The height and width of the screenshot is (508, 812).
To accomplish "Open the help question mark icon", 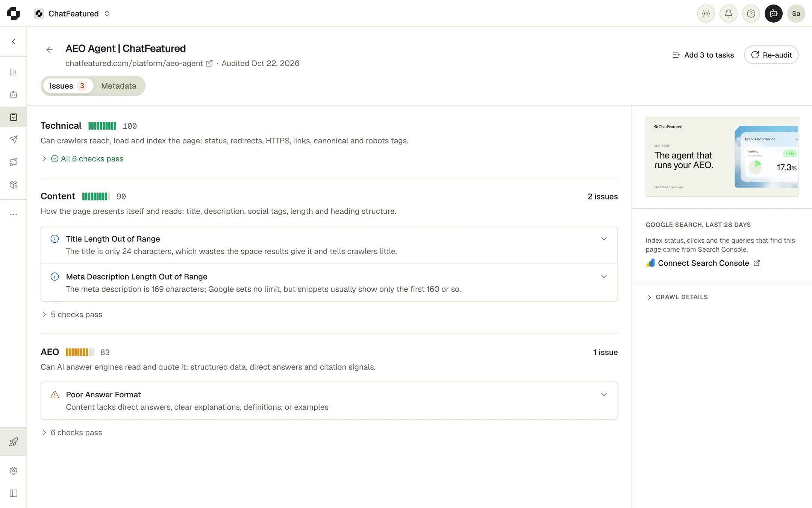I will point(751,14).
